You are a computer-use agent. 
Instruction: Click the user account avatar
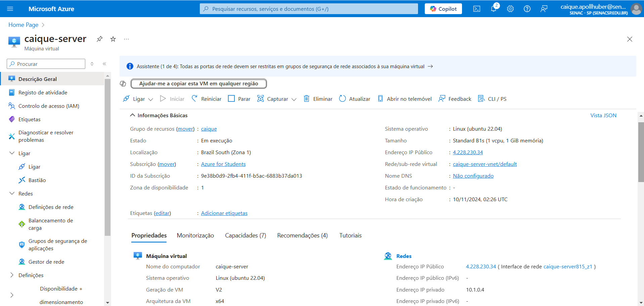click(x=636, y=9)
